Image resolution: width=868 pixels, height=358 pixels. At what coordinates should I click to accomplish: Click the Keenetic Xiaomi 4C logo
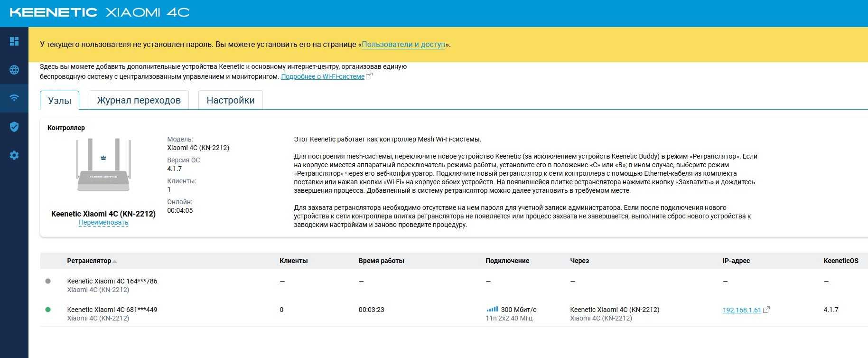[100, 12]
